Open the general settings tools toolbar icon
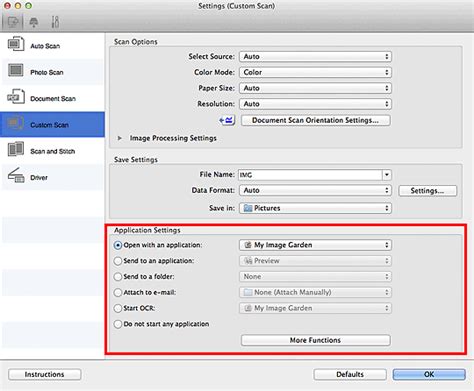474x391 pixels. 55,22
